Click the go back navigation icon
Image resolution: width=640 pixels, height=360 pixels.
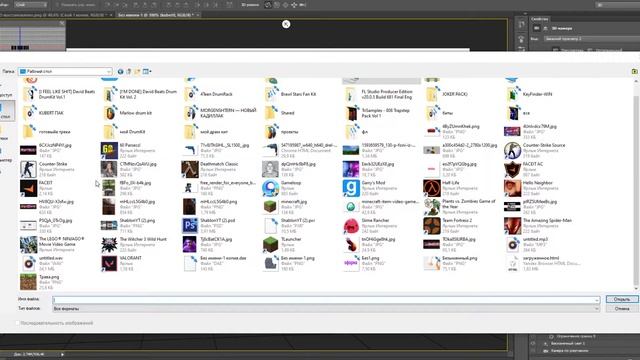tap(120, 71)
